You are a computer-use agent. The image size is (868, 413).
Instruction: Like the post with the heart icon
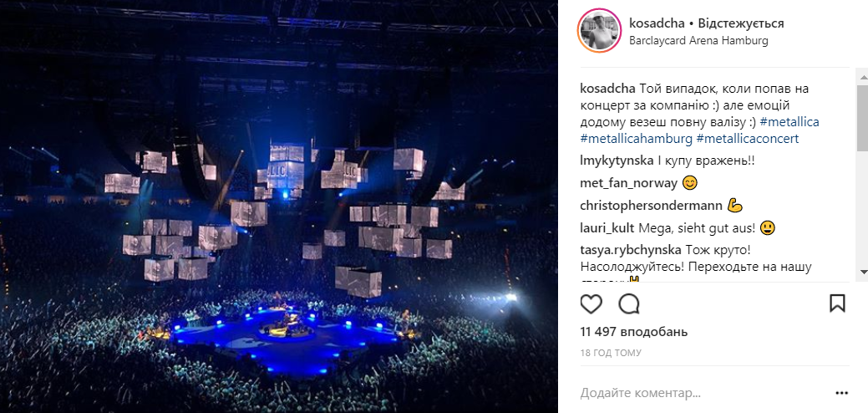click(591, 303)
